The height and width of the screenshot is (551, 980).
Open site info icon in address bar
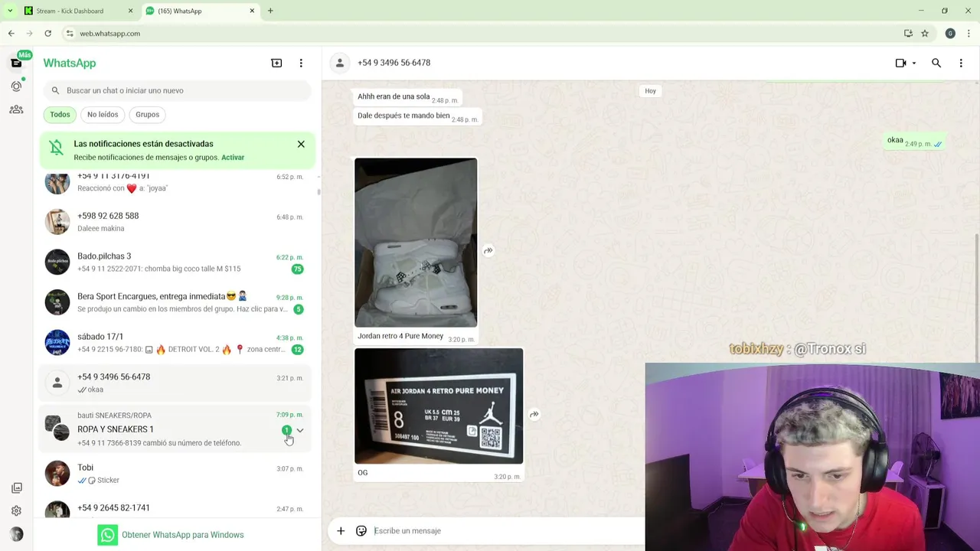coord(70,34)
